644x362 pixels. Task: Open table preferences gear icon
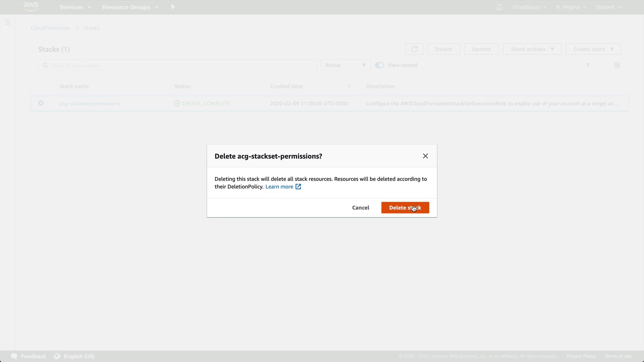(617, 65)
